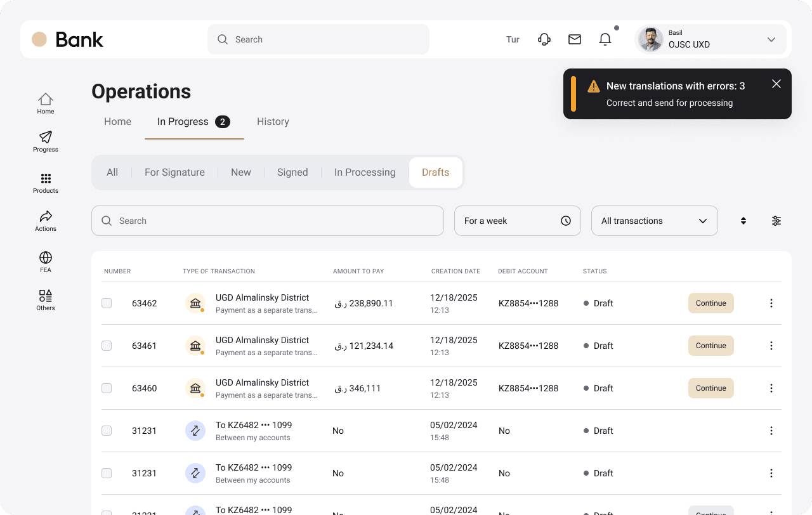This screenshot has height=515, width=812.
Task: Click the Creation Date column header
Action: click(x=455, y=271)
